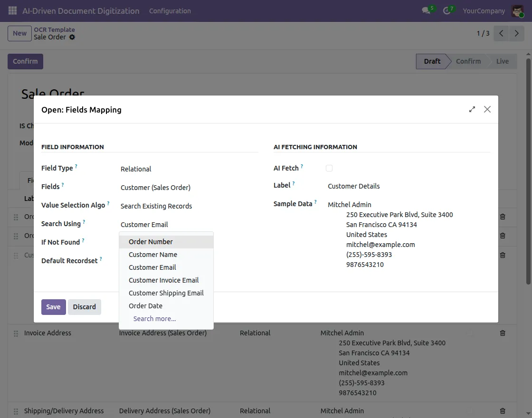Click the Search Using field with Customer Email
Viewport: 532px width, 418px height.
pyautogui.click(x=188, y=225)
